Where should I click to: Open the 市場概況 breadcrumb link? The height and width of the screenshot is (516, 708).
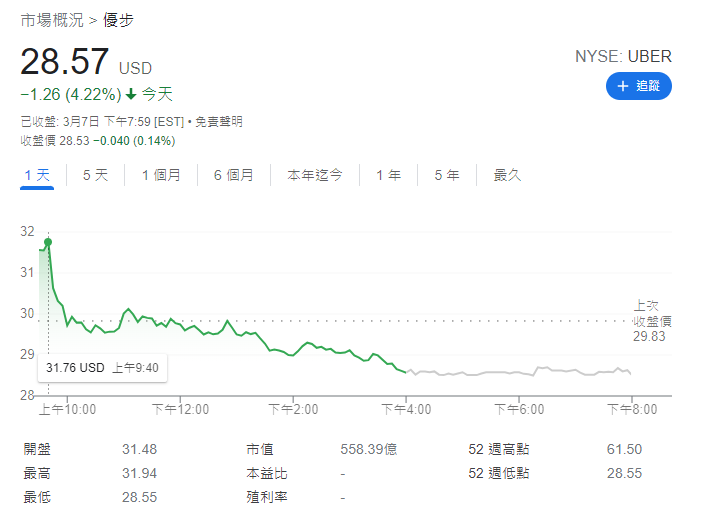(x=52, y=20)
